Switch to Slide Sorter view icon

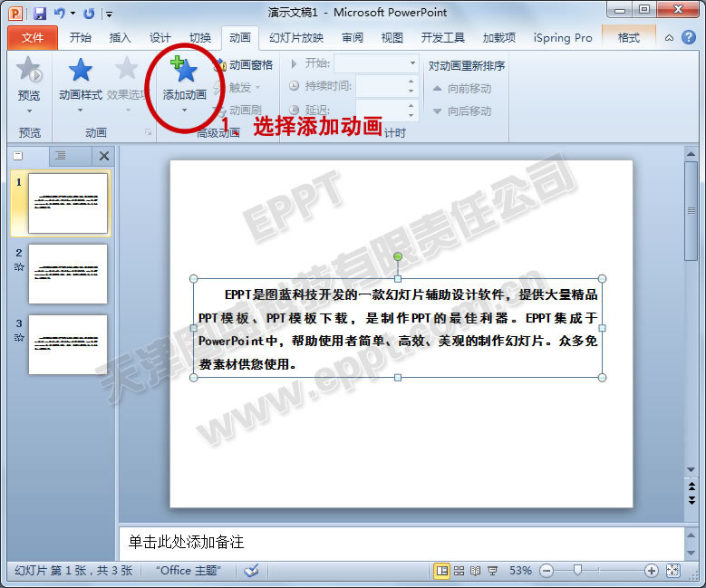click(459, 571)
